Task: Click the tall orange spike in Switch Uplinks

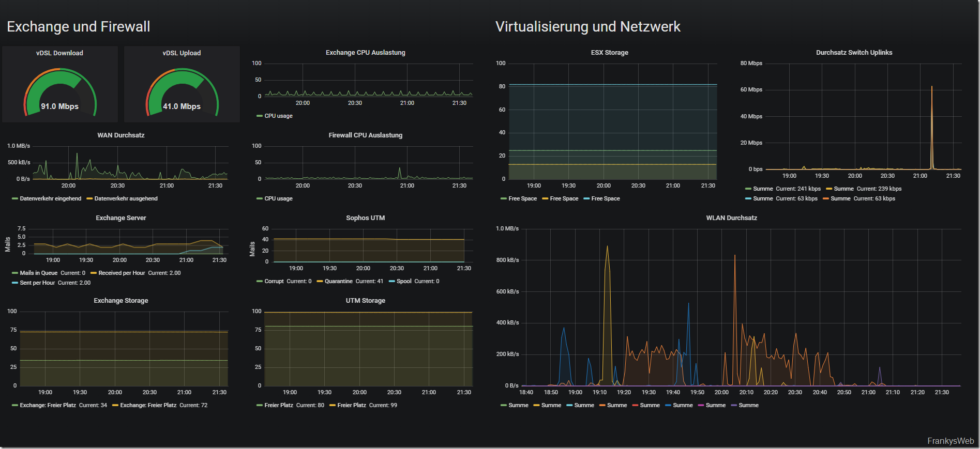Action: point(932,127)
